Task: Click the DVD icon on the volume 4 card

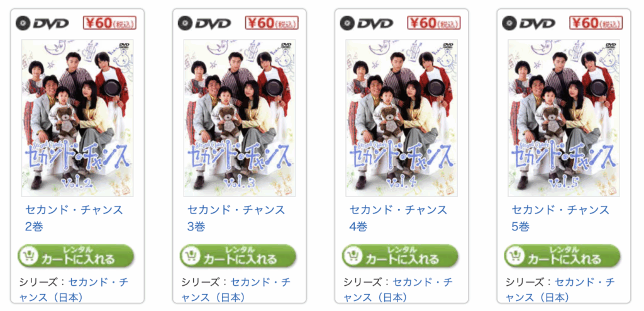Action: tap(367, 23)
